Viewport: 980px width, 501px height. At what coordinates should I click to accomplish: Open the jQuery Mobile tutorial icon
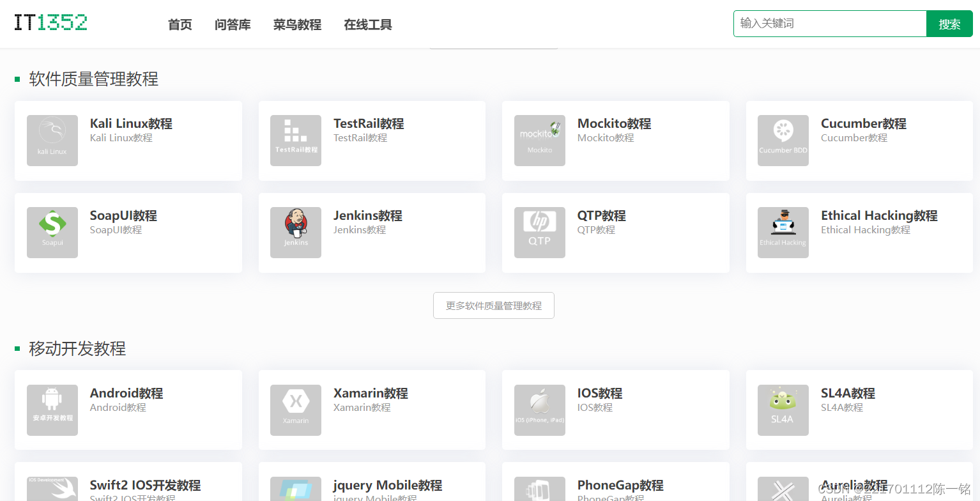click(x=296, y=489)
